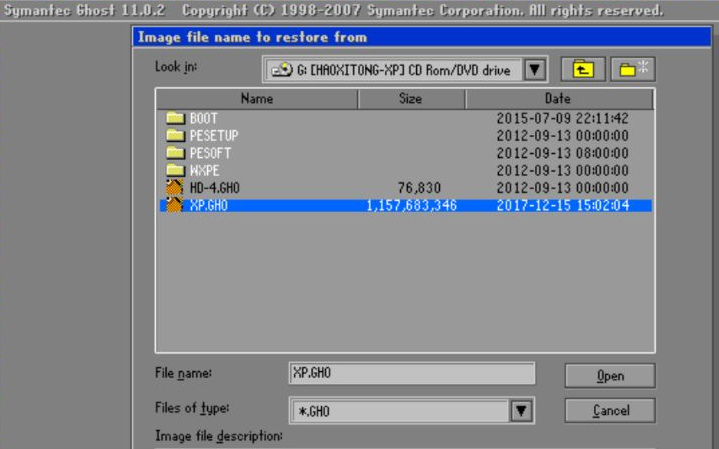Click the XP.GHO image file icon

[175, 205]
